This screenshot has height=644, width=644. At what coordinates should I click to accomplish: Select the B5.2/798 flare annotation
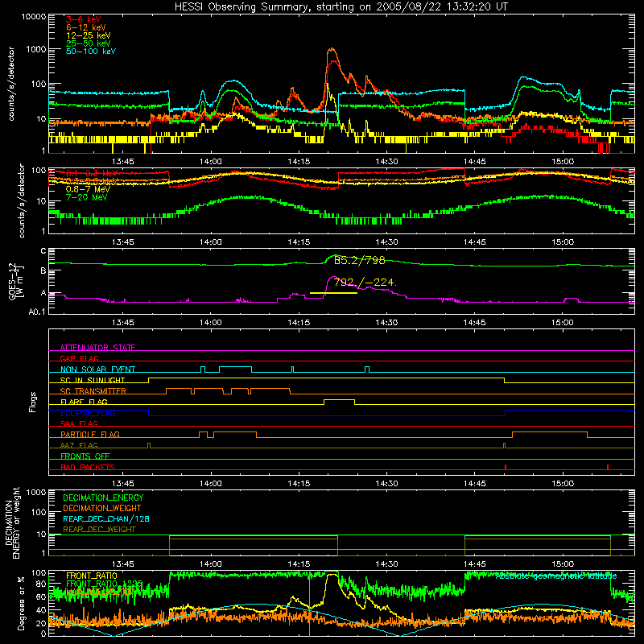[x=359, y=260]
